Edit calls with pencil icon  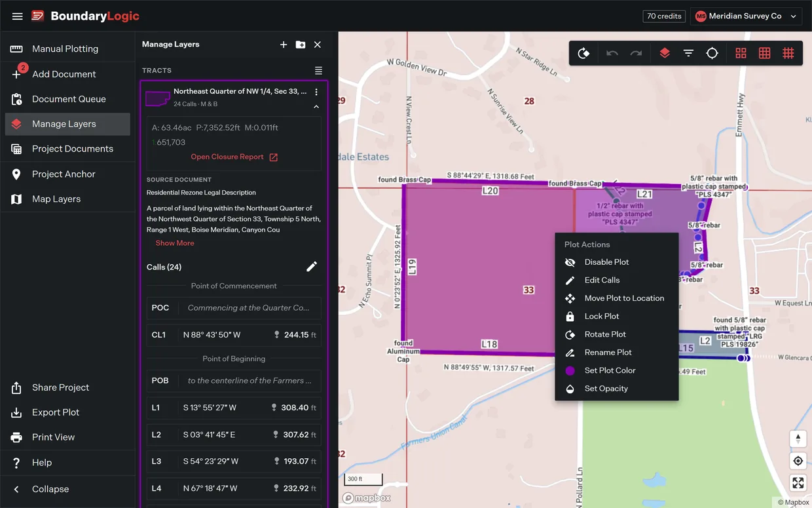point(312,266)
